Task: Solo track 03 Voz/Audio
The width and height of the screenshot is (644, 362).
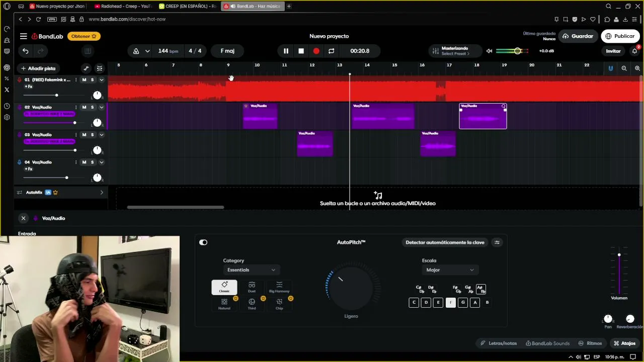Action: [x=92, y=135]
